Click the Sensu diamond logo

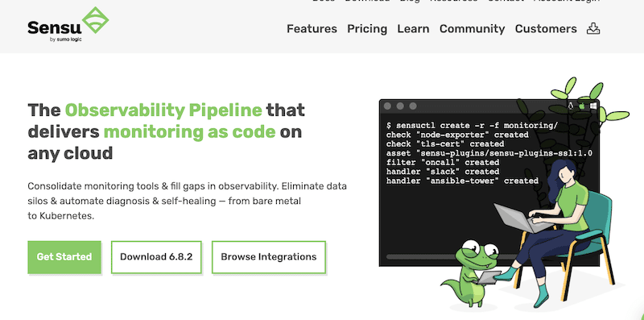tap(95, 20)
